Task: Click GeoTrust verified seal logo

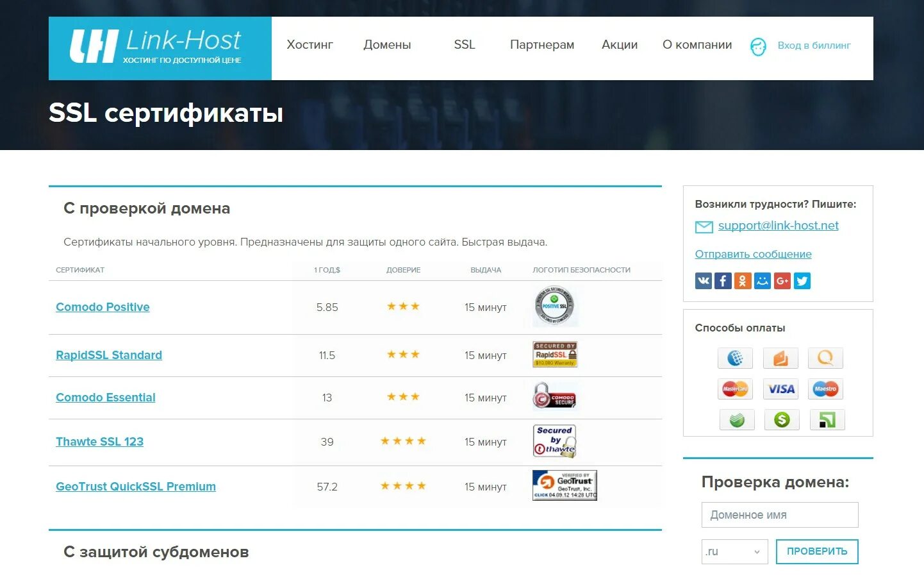Action: [565, 485]
